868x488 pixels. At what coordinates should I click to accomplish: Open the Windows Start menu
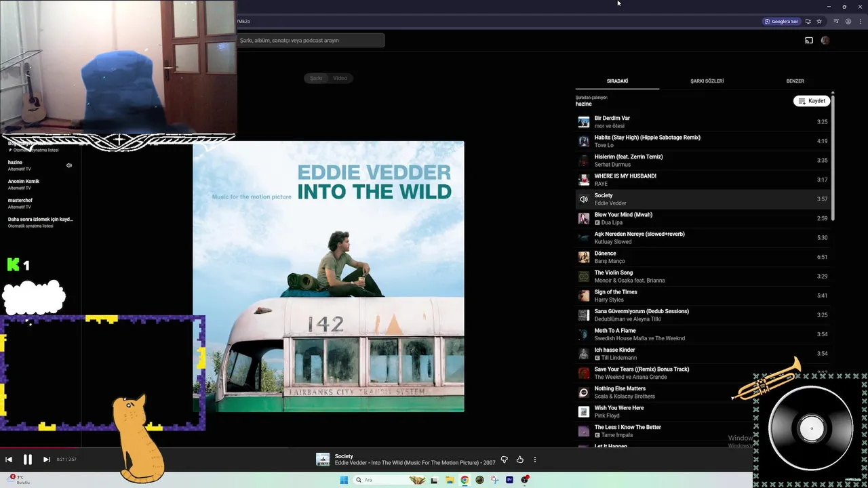point(344,480)
